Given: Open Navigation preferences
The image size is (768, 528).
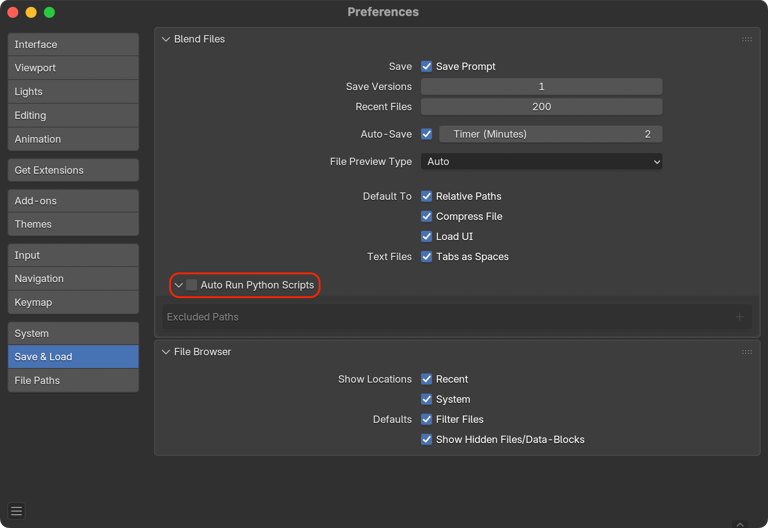Looking at the screenshot, I should (73, 279).
